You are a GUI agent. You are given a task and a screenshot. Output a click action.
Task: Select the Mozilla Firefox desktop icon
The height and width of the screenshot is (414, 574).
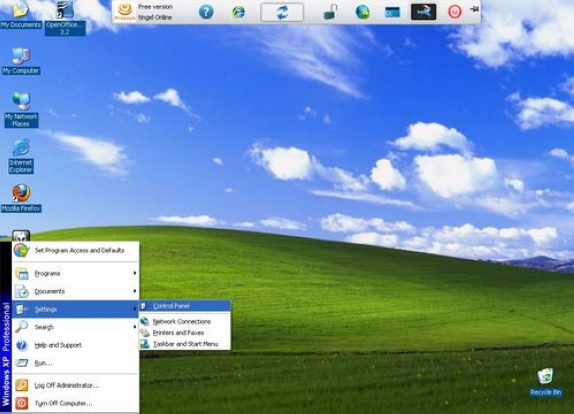pyautogui.click(x=21, y=198)
